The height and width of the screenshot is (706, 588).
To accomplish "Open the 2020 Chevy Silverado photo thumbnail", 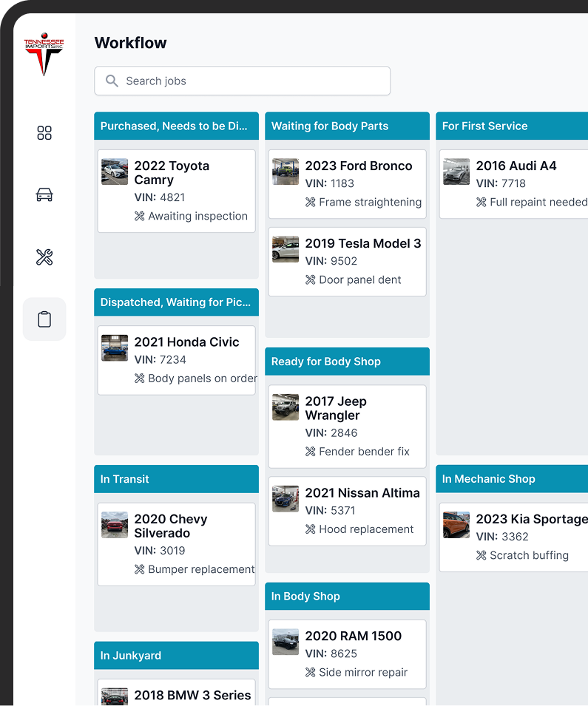I will [x=115, y=525].
